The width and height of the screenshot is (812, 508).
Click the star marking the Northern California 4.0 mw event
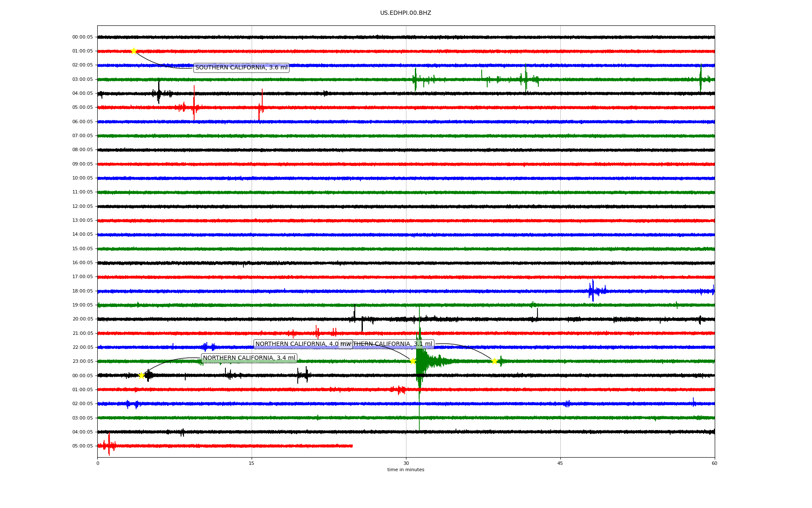point(413,361)
